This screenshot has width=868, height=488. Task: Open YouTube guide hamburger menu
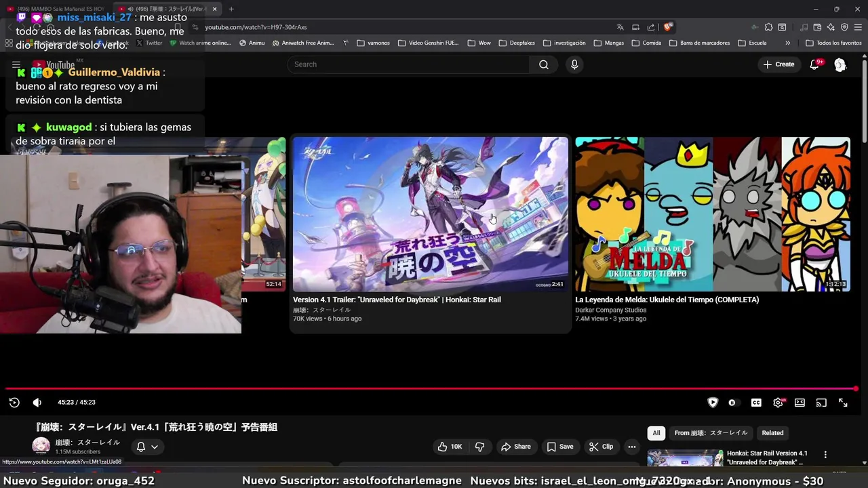pyautogui.click(x=16, y=65)
